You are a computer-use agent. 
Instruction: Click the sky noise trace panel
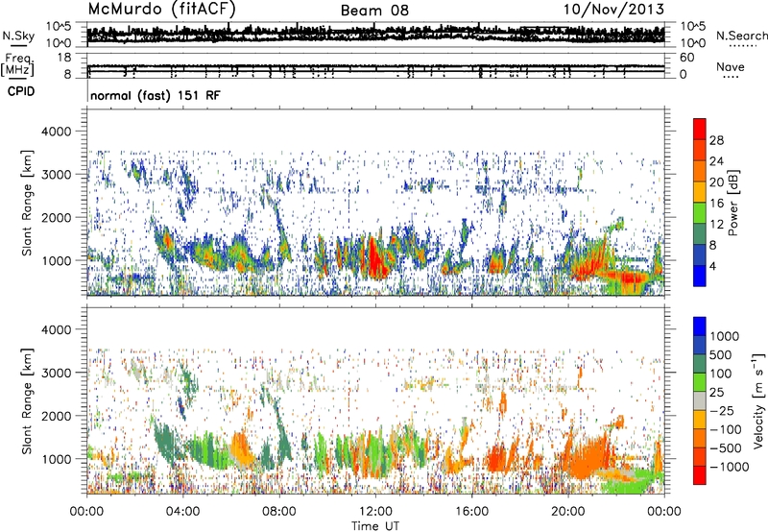pos(375,35)
